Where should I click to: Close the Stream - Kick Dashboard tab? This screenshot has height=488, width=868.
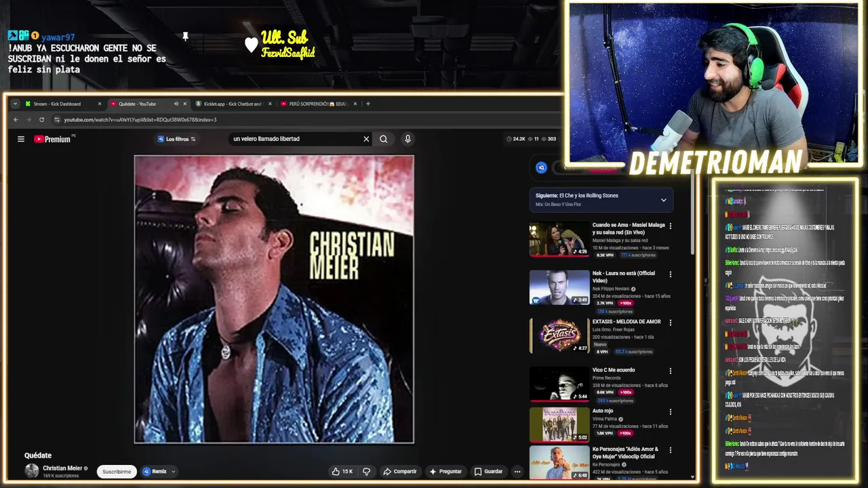click(x=99, y=104)
